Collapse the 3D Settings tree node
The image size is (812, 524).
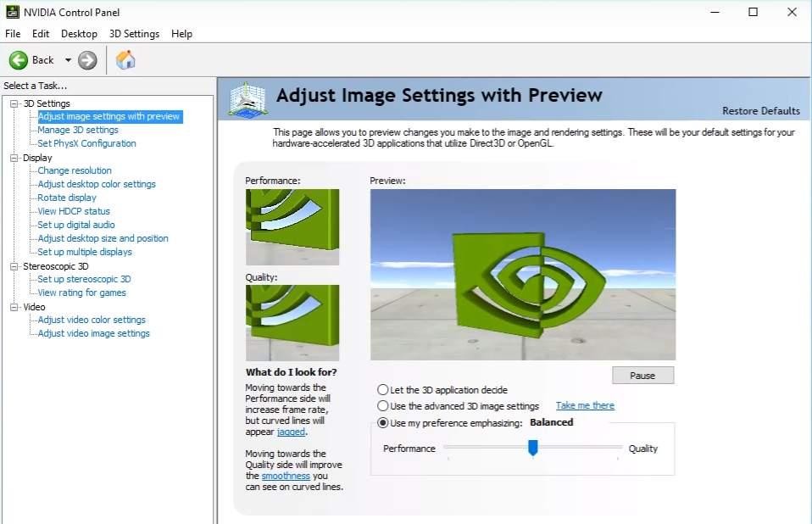14,103
